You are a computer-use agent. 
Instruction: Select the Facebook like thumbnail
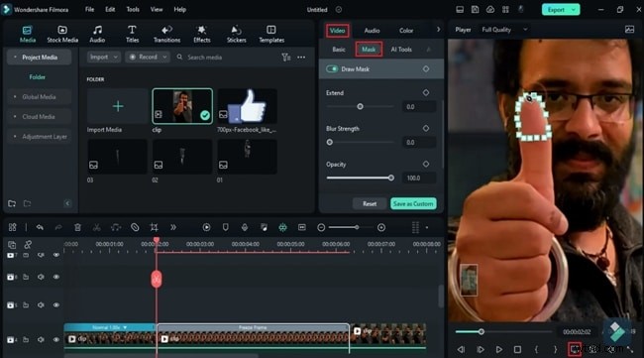(x=248, y=106)
